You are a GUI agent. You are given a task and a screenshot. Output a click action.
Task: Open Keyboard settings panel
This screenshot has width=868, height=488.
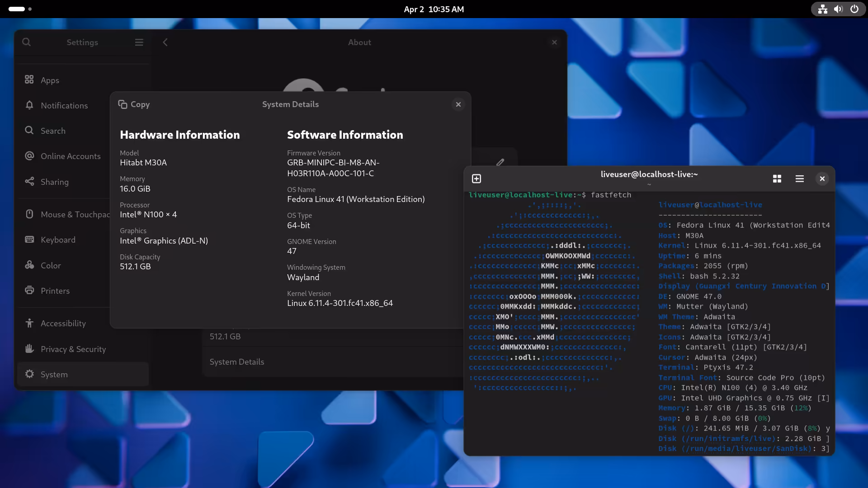point(58,239)
